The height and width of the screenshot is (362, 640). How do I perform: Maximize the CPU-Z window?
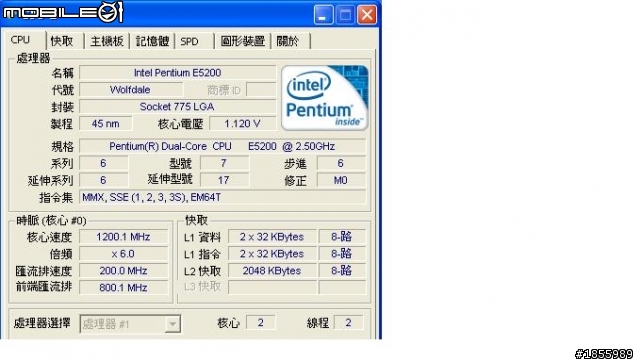click(345, 15)
